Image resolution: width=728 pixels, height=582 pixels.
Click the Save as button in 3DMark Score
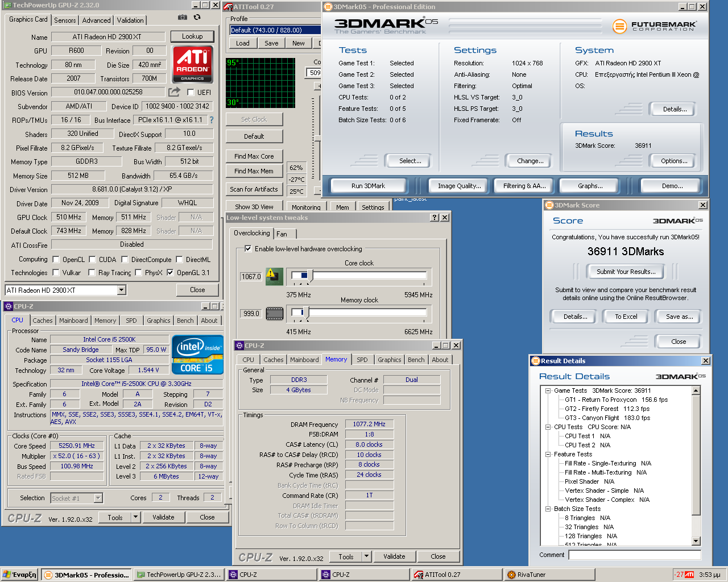679,317
